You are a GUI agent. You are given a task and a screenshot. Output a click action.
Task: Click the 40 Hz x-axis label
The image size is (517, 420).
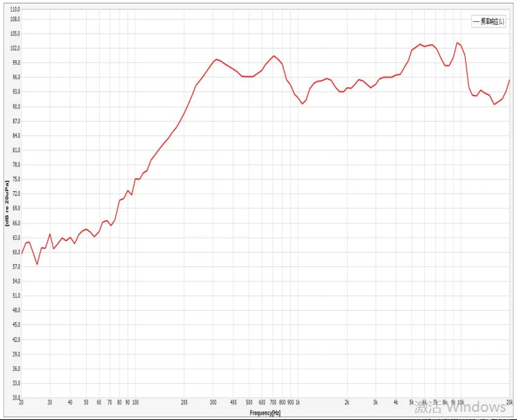coord(70,402)
